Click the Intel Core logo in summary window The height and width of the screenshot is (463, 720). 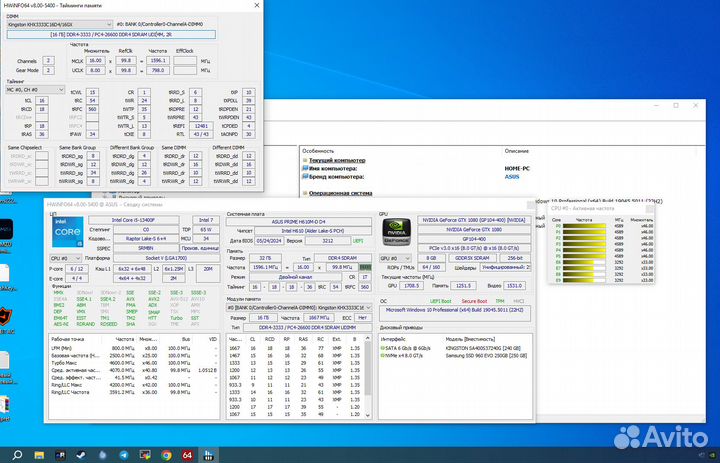pyautogui.click(x=68, y=232)
